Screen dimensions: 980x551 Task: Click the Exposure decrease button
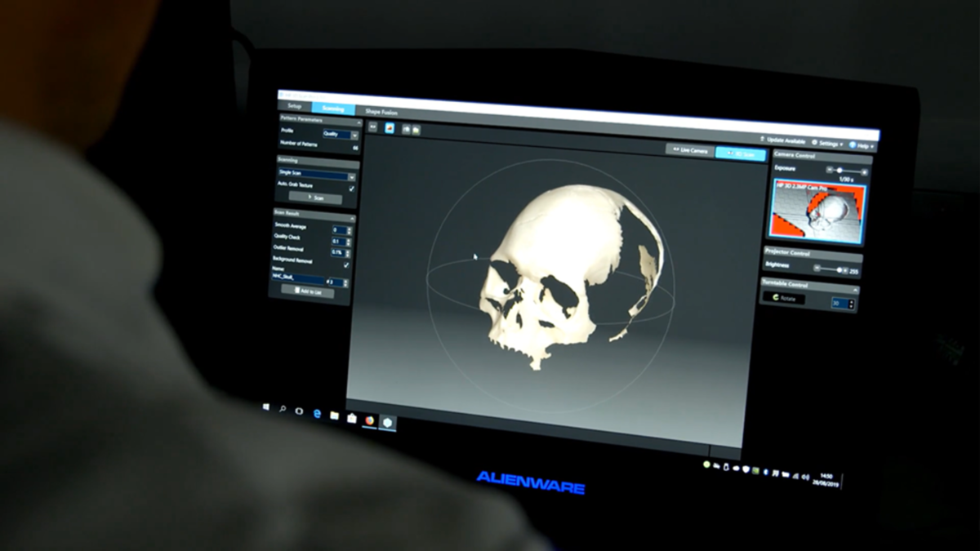(829, 169)
